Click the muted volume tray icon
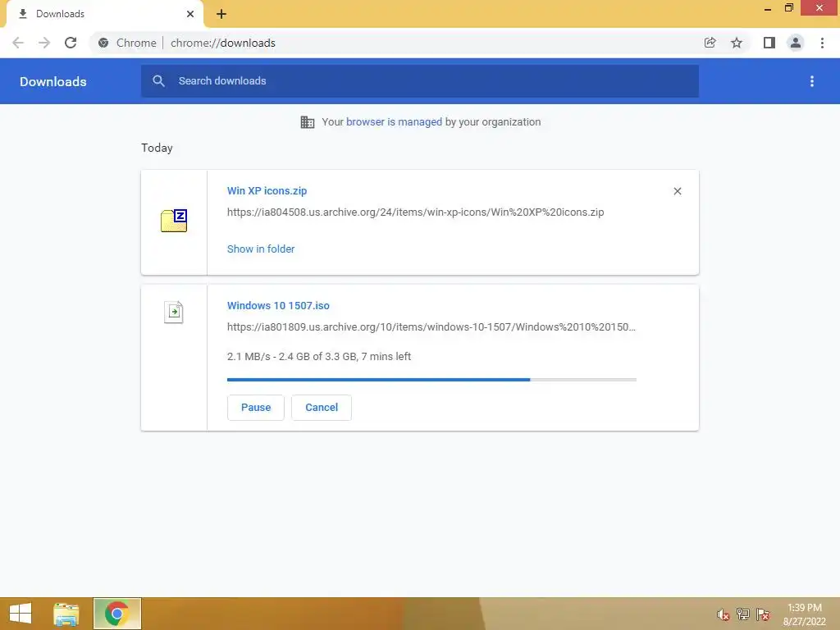This screenshot has width=840, height=630. [723, 614]
